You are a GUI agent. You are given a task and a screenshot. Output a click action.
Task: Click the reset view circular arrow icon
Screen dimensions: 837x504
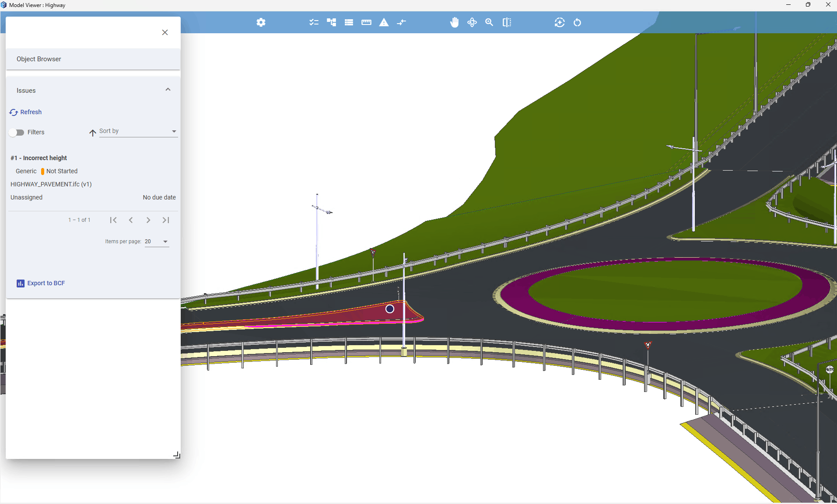tap(577, 22)
